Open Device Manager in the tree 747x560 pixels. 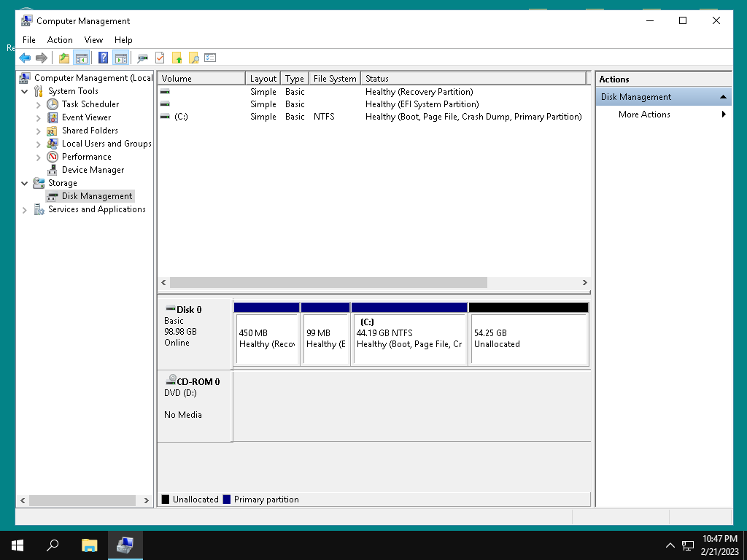click(93, 170)
